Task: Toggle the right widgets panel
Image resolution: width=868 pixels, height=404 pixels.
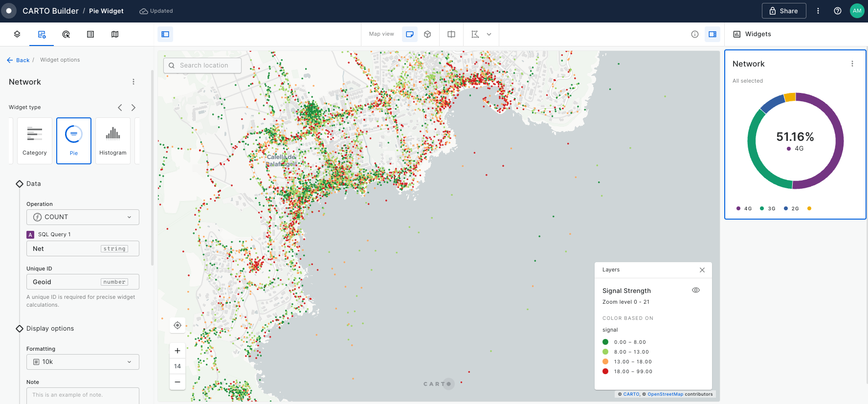Action: (712, 34)
